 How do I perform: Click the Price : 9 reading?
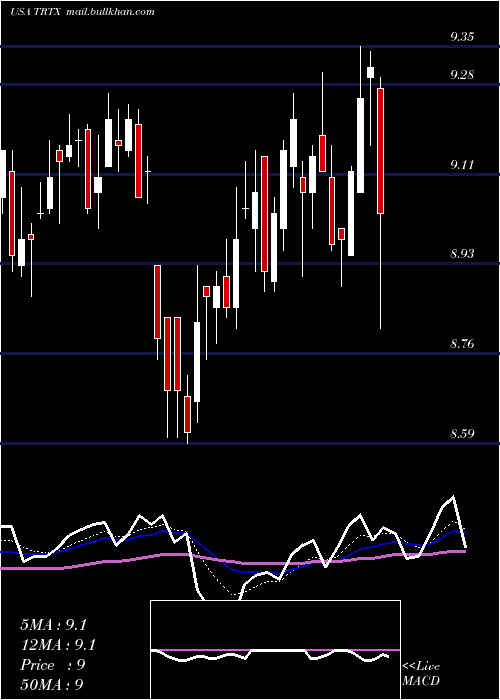click(53, 665)
